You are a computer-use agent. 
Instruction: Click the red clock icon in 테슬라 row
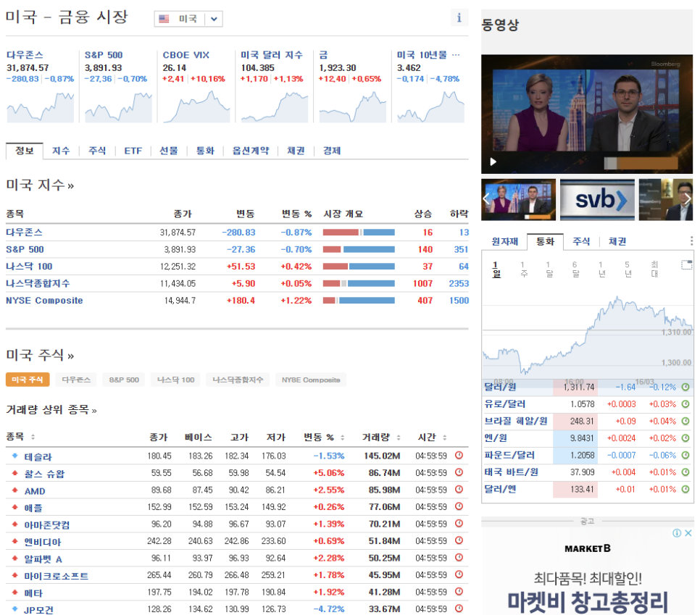(459, 455)
